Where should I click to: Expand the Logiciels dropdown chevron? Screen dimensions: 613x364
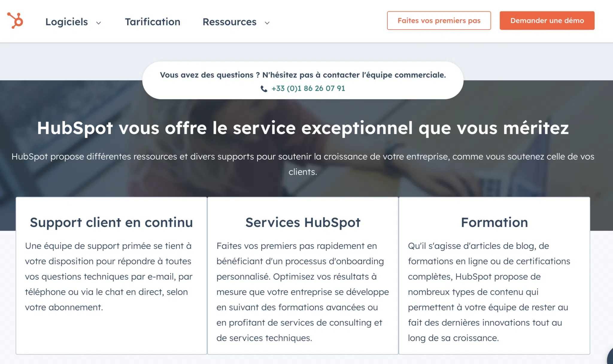pyautogui.click(x=98, y=23)
